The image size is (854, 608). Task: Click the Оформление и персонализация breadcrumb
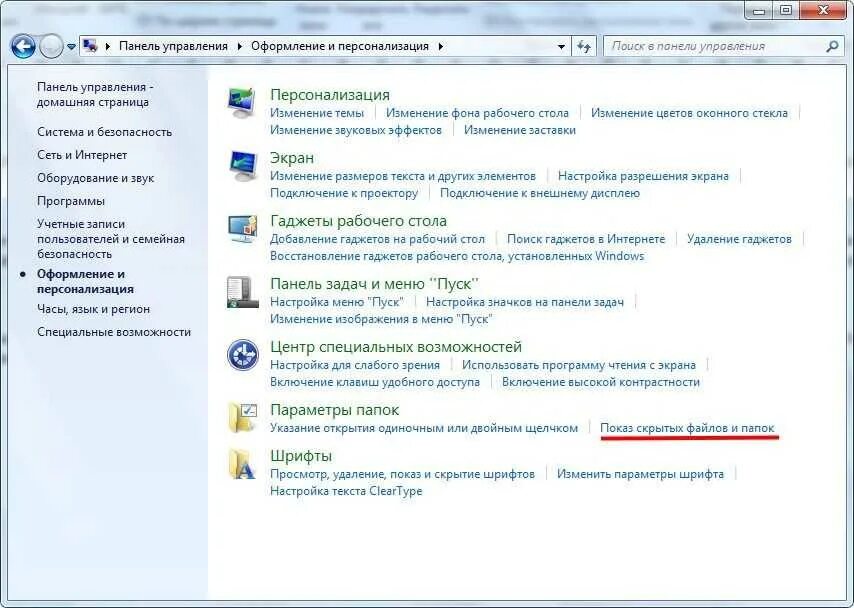(x=340, y=46)
